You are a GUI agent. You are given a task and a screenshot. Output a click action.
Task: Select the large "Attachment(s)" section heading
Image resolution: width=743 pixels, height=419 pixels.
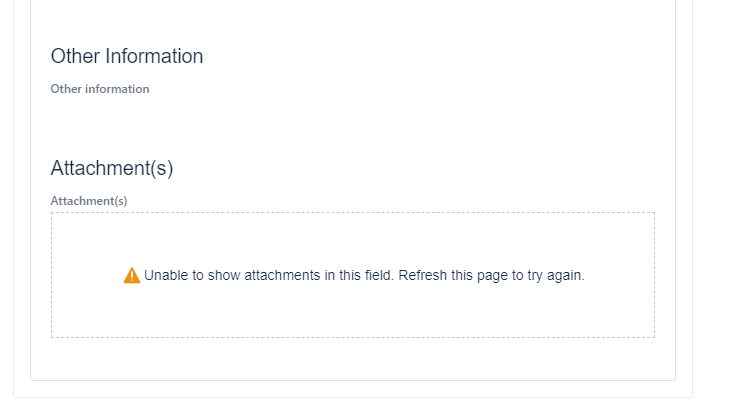pos(112,168)
